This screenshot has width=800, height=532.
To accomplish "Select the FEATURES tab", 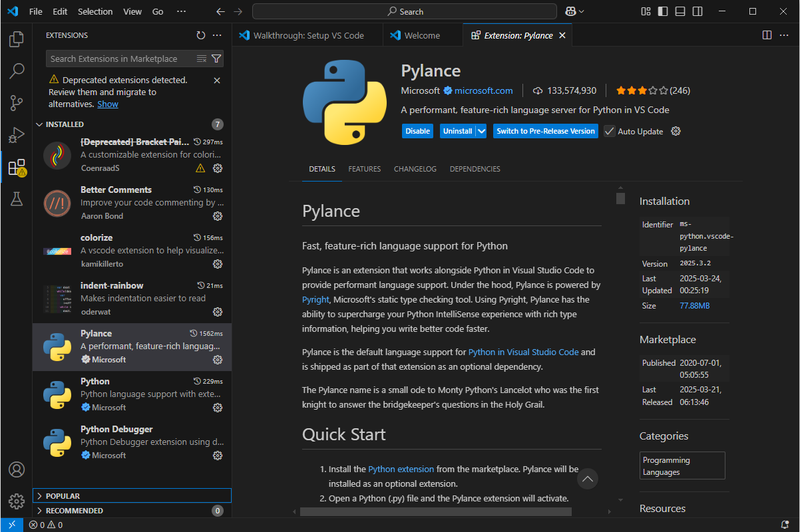I will (x=365, y=169).
